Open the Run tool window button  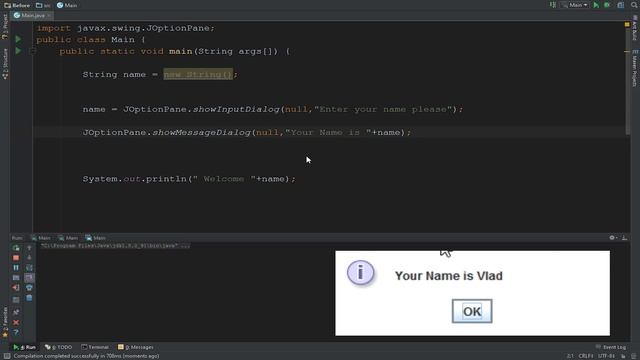[24, 347]
